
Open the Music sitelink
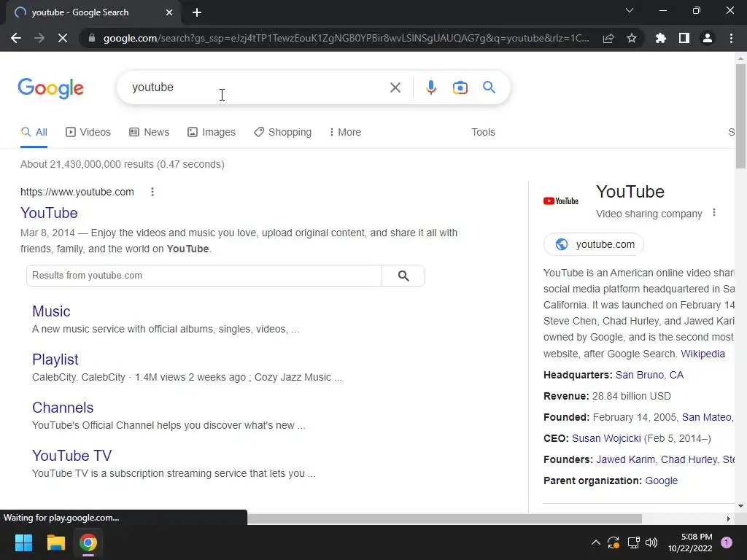pos(51,311)
